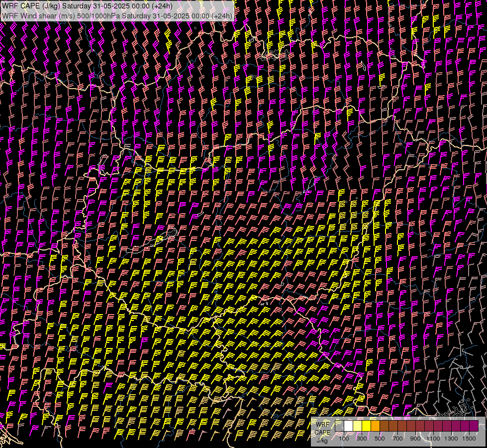Click the 1300 legend label
The height and width of the screenshot is (448, 487).
(451, 439)
